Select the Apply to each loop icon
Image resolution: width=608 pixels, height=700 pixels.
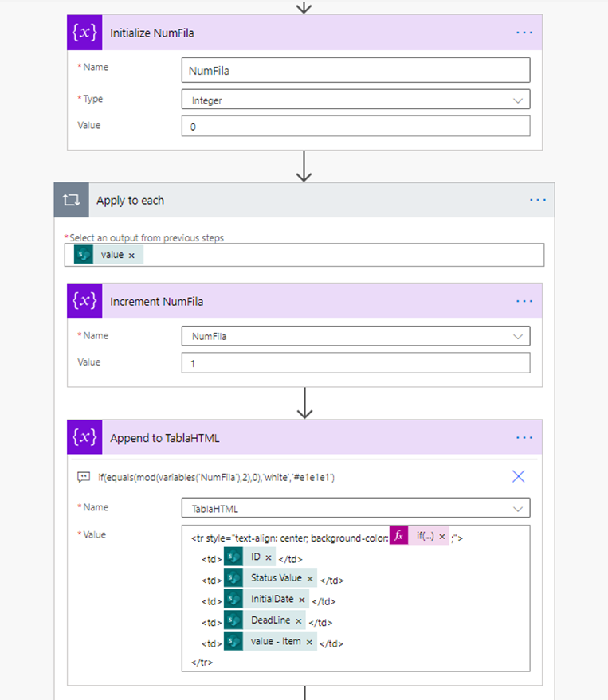pyautogui.click(x=71, y=200)
